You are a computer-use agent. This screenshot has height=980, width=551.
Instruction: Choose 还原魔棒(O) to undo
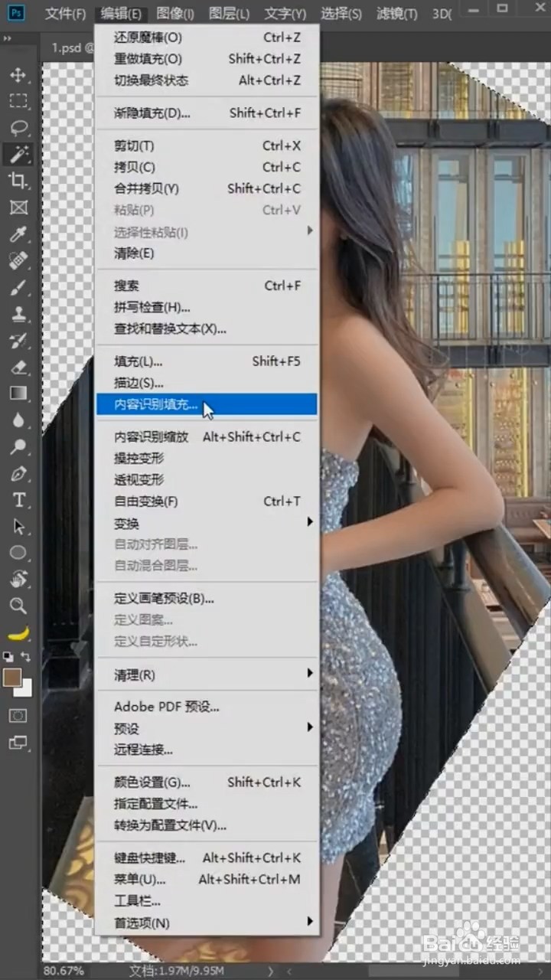(207, 38)
